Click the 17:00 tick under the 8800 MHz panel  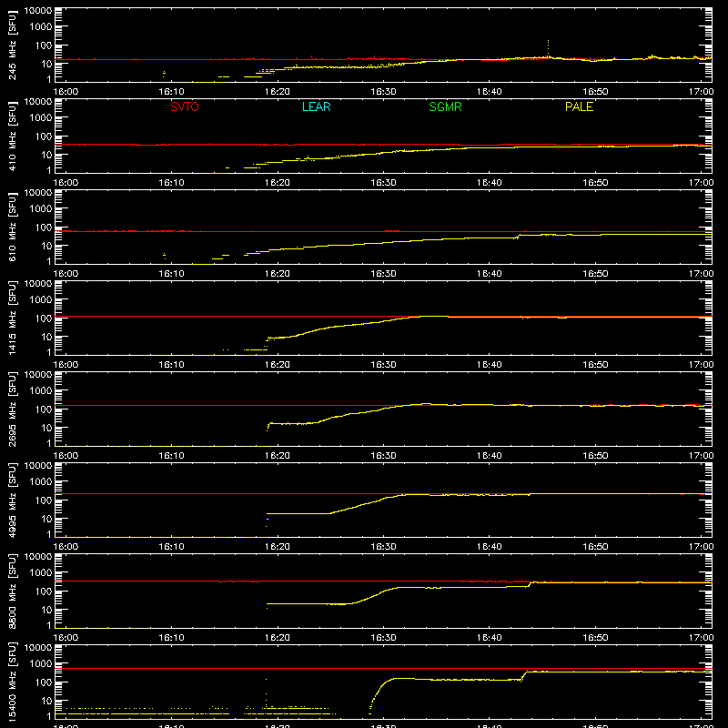(701, 638)
